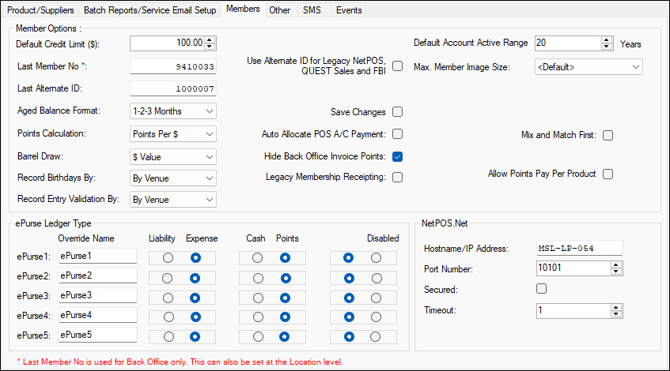Open Record Entry Validation By dropdown
Viewport: 670px width, 371px height.
coord(173,200)
